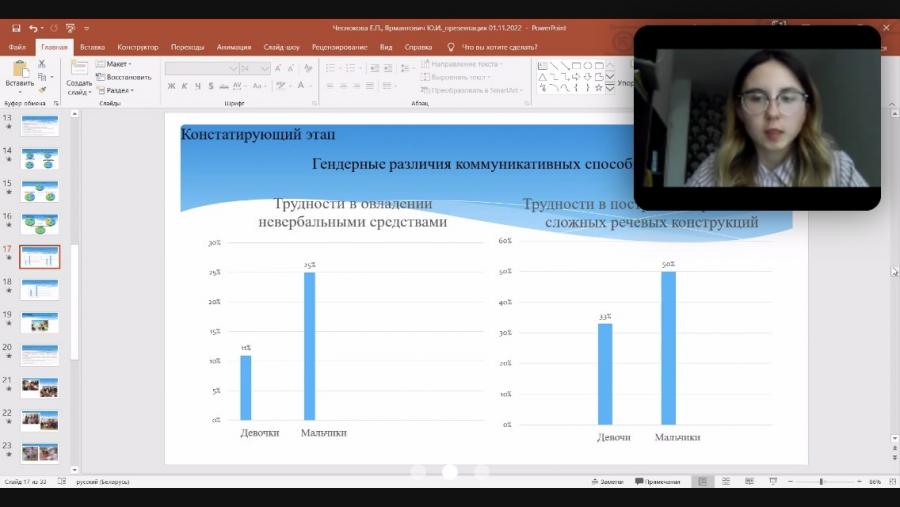
Task: Toggle underline Ч formatting
Action: pyautogui.click(x=197, y=86)
